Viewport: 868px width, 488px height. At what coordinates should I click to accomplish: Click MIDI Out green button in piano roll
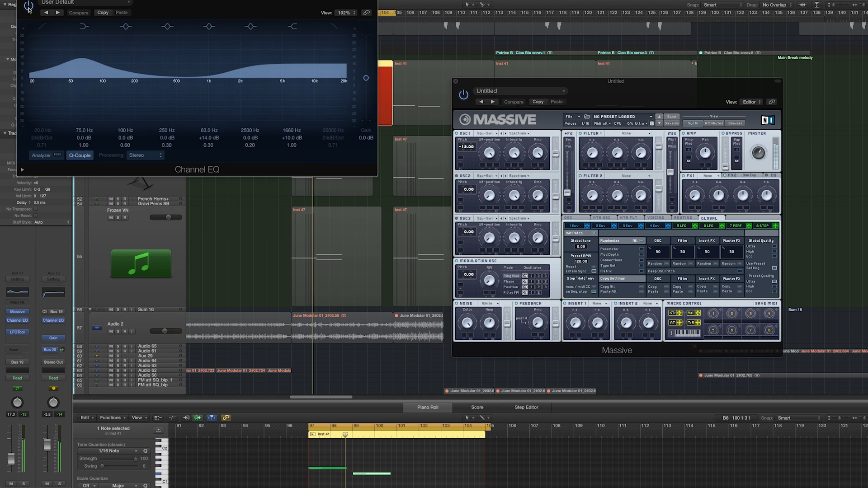[198, 418]
